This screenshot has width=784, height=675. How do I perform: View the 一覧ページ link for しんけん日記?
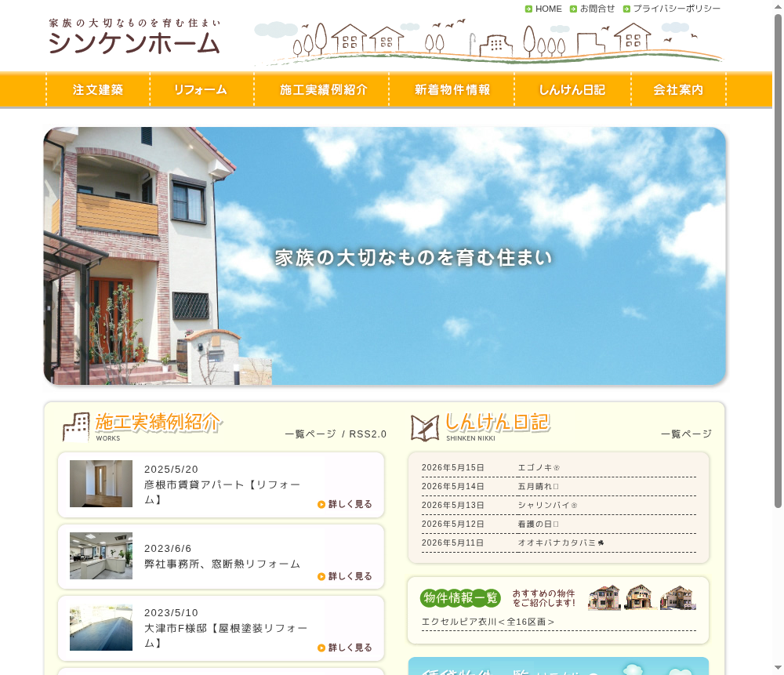686,434
